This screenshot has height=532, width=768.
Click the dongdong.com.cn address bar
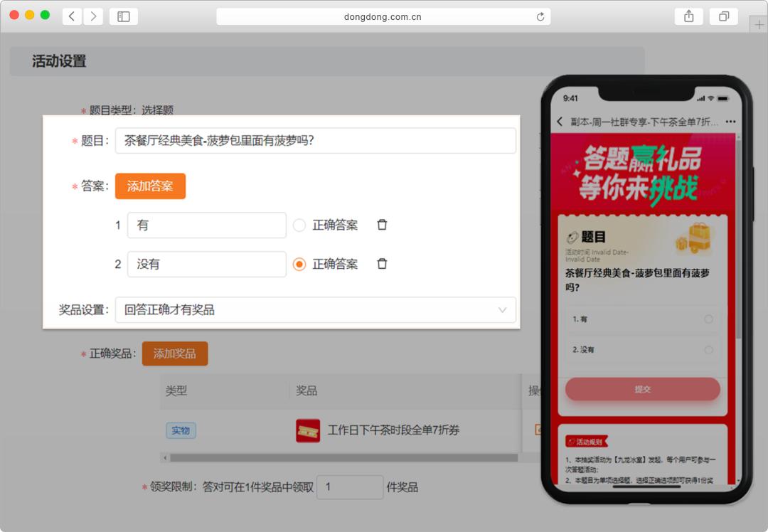tap(383, 16)
